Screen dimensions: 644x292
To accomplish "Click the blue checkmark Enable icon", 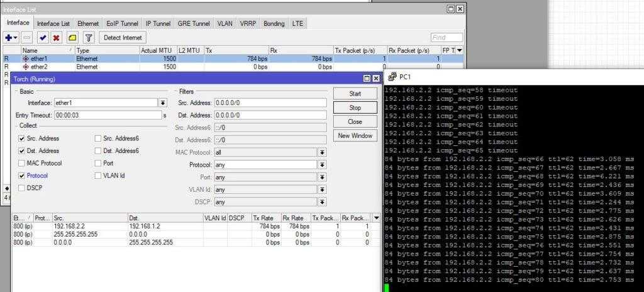I will point(43,38).
